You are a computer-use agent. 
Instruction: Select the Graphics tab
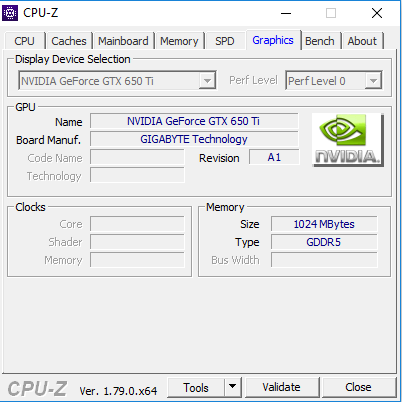[273, 40]
